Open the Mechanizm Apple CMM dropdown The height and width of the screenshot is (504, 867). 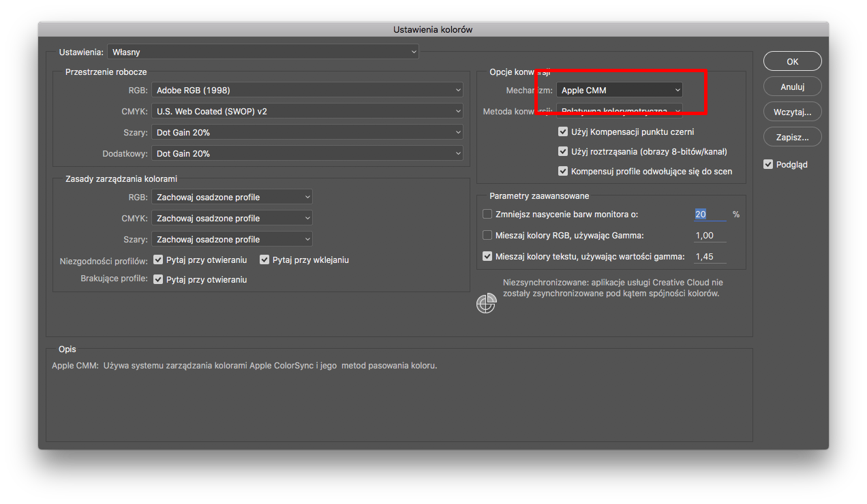click(620, 90)
